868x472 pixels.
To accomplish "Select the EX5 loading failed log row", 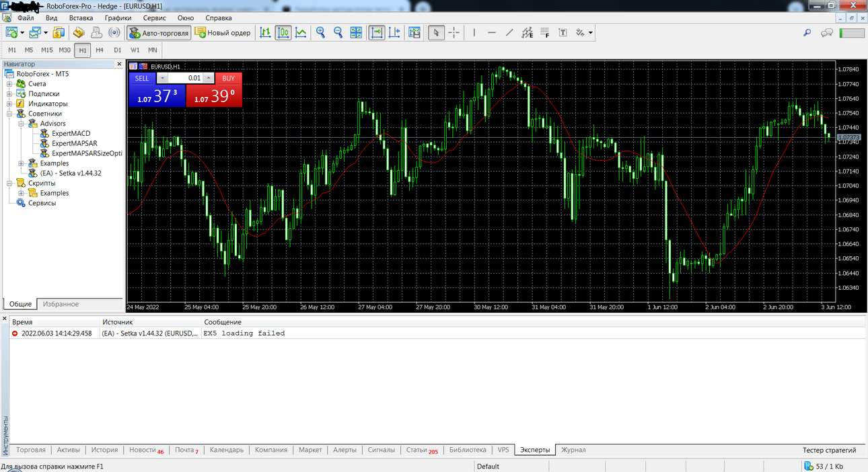I will pyautogui.click(x=437, y=333).
